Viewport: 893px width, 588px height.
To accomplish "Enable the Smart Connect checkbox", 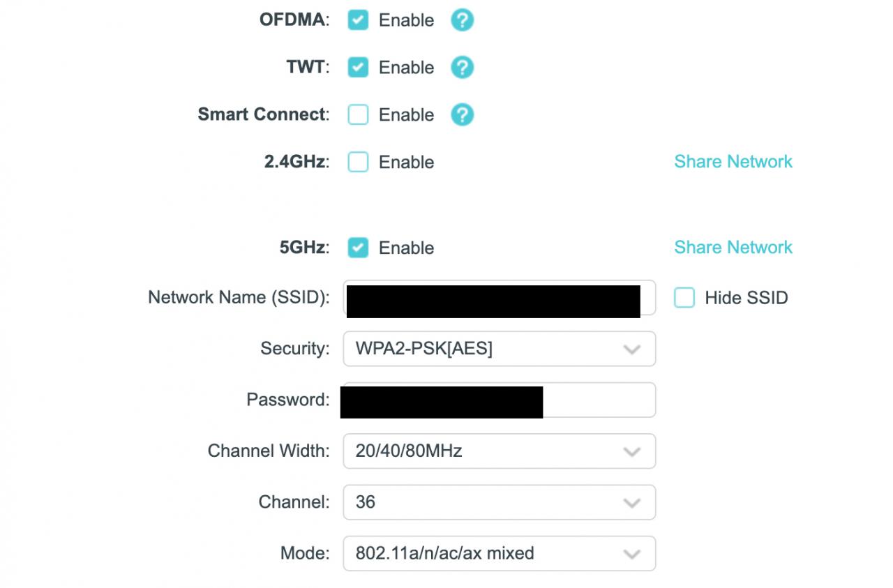I will [x=358, y=114].
